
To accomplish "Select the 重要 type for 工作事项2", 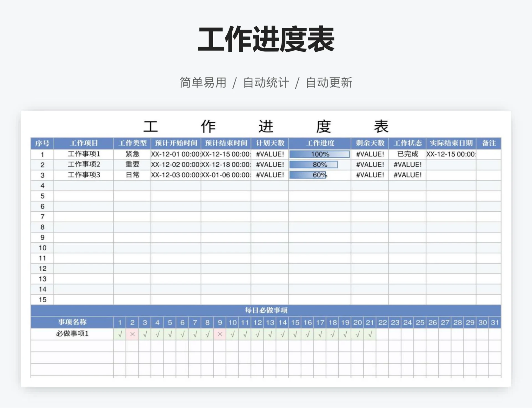I will tap(132, 165).
